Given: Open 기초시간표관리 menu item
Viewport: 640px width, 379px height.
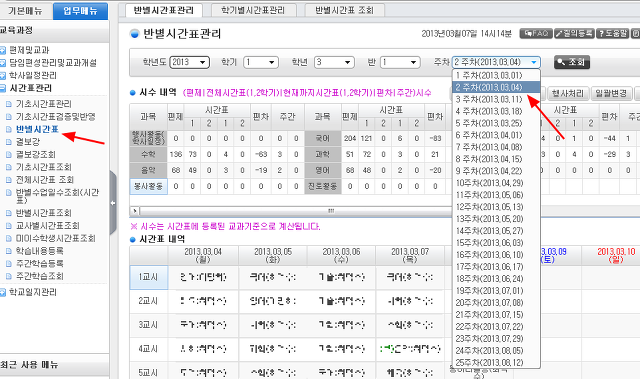Looking at the screenshot, I should coord(43,104).
